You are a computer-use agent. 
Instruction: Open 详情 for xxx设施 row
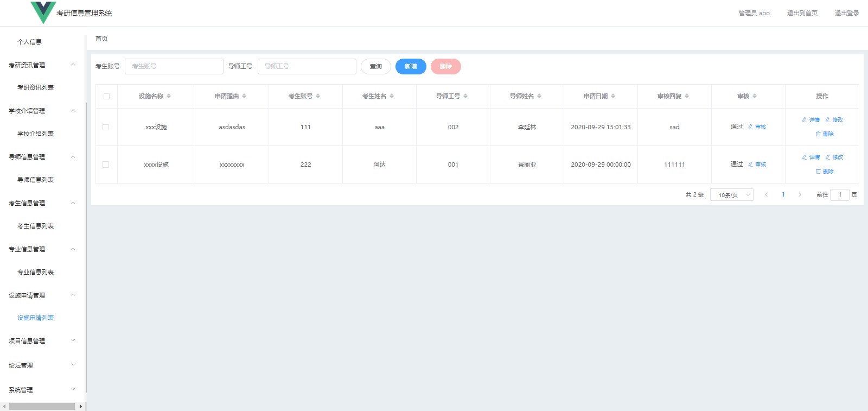coord(811,120)
